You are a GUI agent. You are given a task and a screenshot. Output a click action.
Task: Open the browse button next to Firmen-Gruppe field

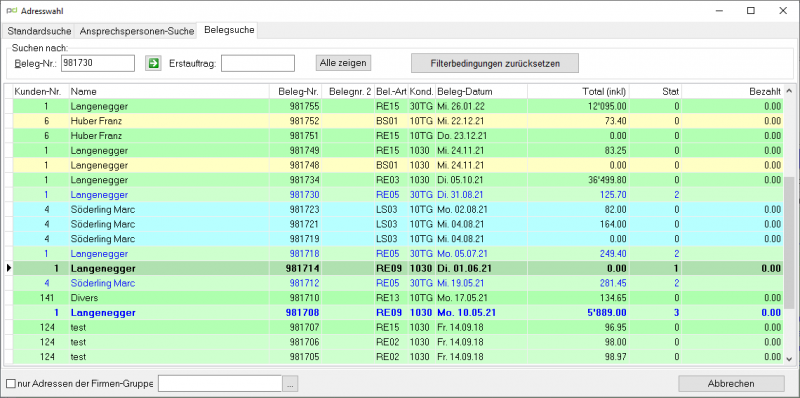[290, 384]
